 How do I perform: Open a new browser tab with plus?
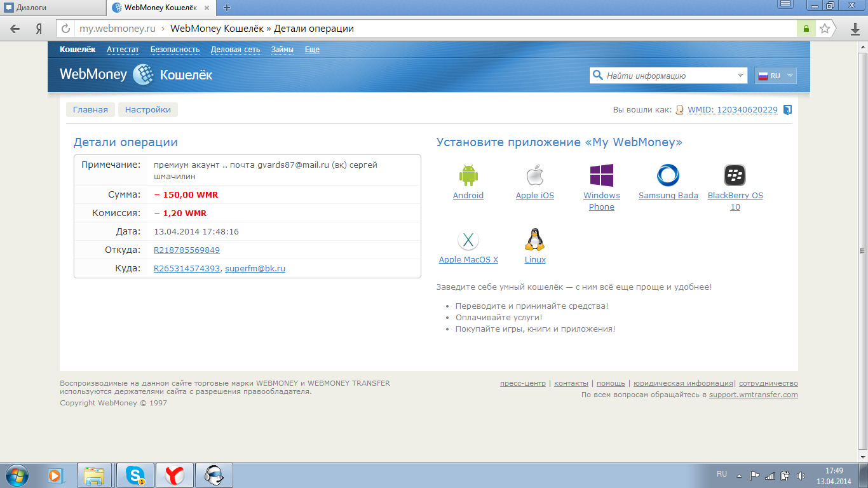pos(227,8)
